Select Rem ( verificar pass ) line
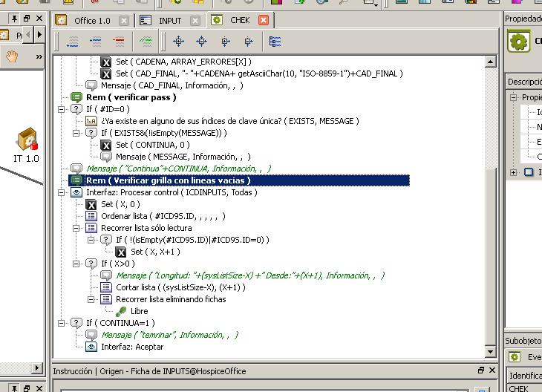The width and height of the screenshot is (542, 392). [131, 97]
